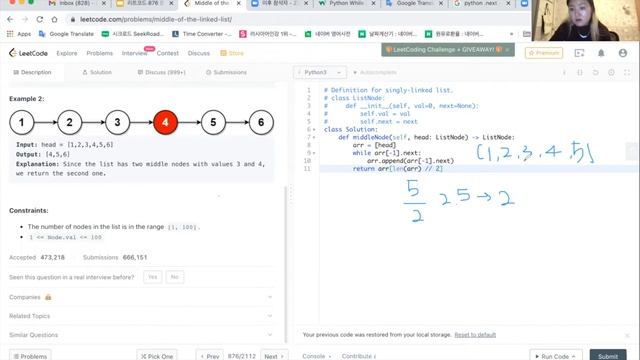Click the address bar URL
The image size is (640, 360).
point(156,19)
